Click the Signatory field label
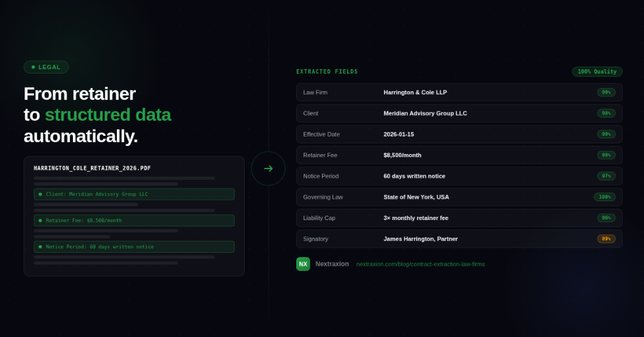The width and height of the screenshot is (644, 337). [316, 239]
